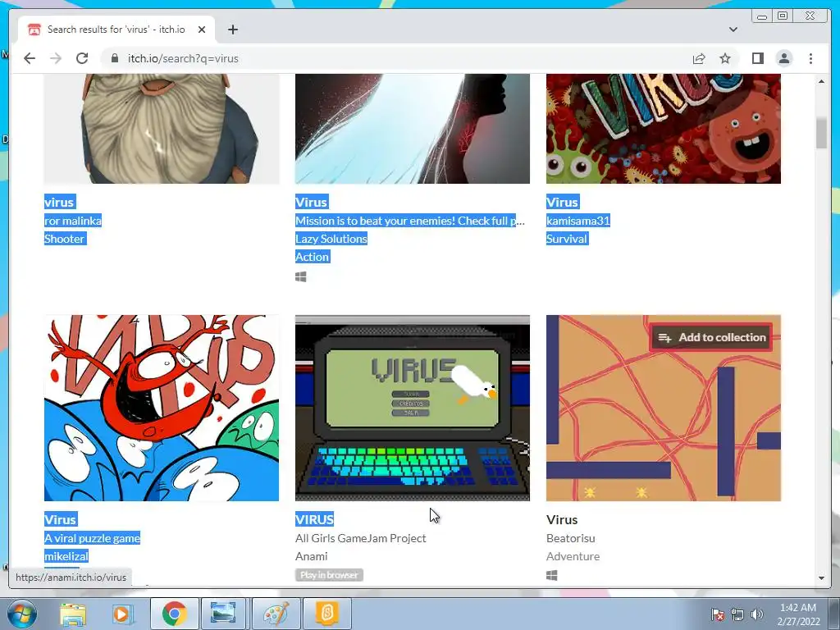Click the page scrollbar up arrow

821,81
